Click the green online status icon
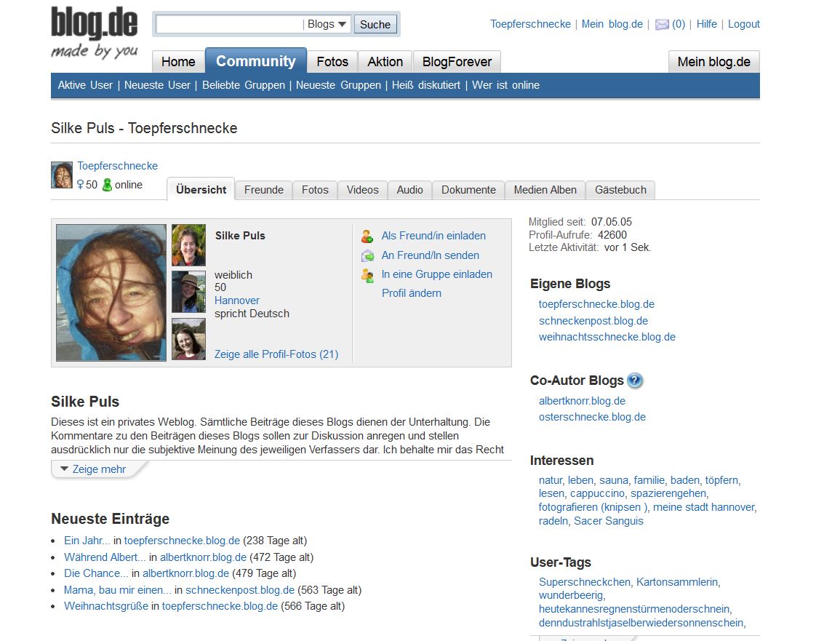 tap(107, 185)
